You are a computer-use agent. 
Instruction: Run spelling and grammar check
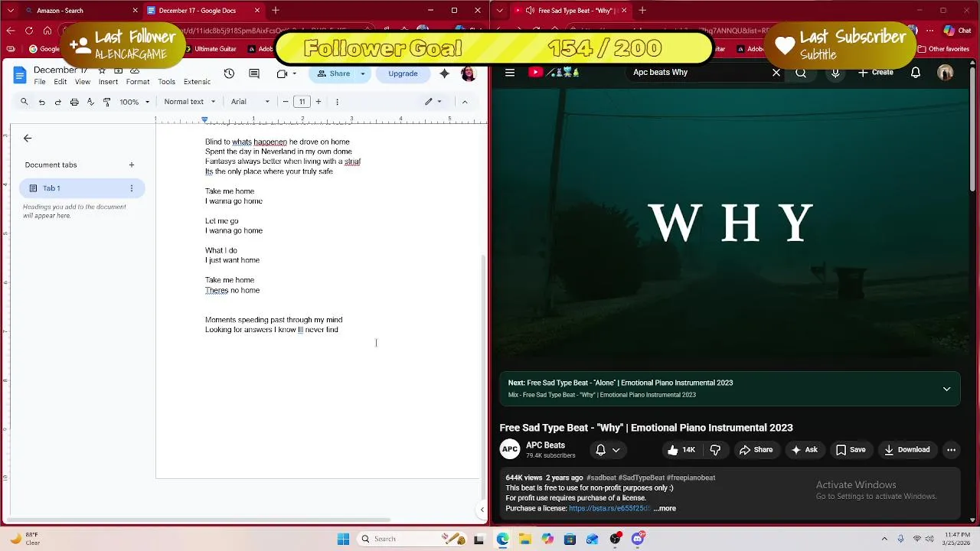pos(90,101)
